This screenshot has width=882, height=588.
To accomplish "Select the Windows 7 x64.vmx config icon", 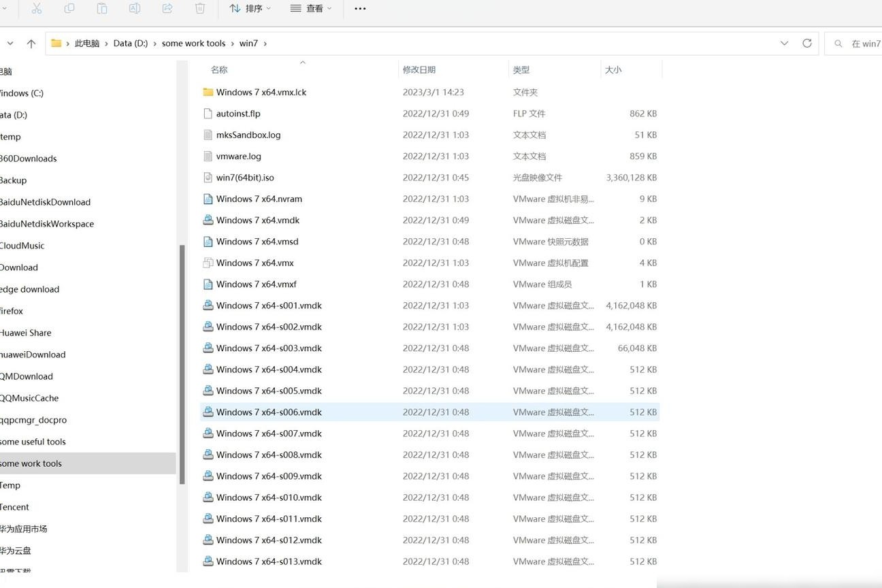I will (x=208, y=263).
